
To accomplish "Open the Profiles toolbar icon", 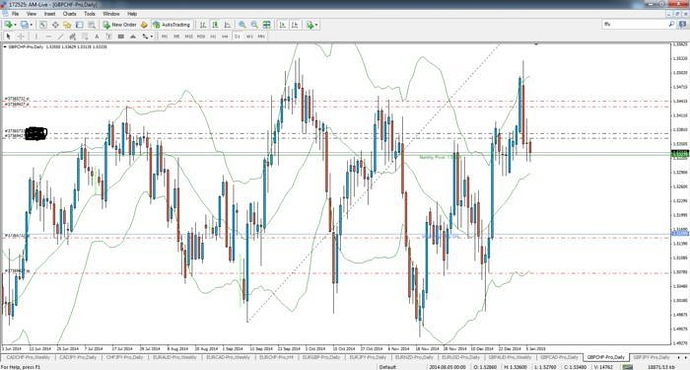I will [24, 25].
